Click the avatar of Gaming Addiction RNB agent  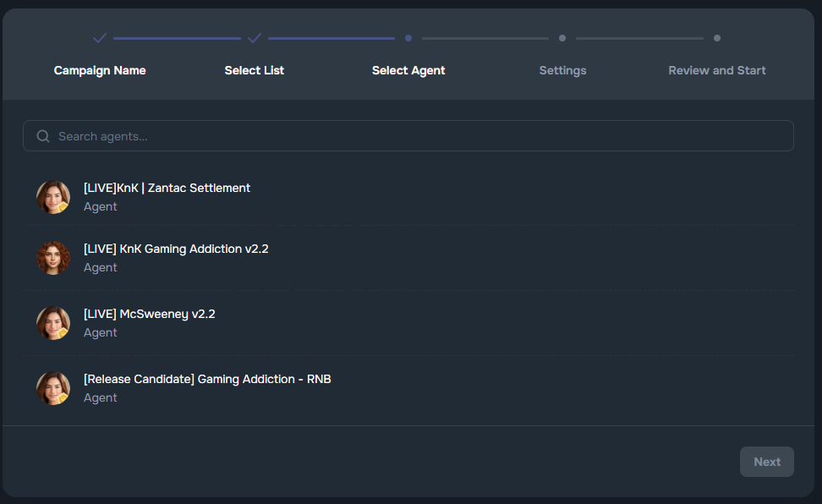[52, 388]
